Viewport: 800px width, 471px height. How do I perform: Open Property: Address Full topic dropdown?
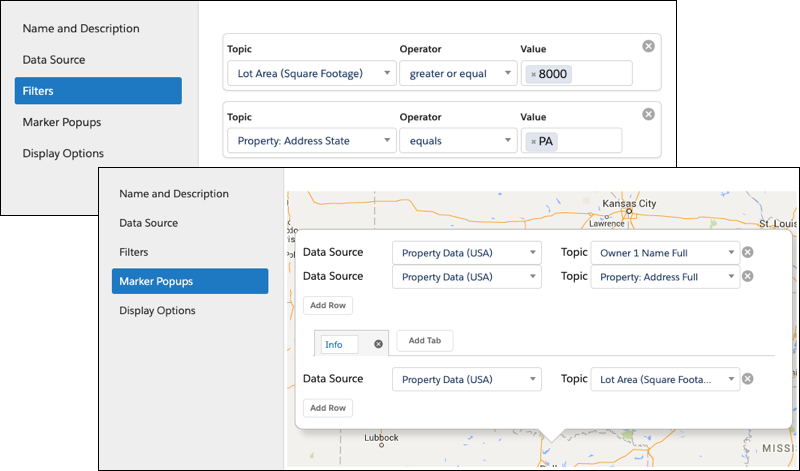tap(665, 277)
